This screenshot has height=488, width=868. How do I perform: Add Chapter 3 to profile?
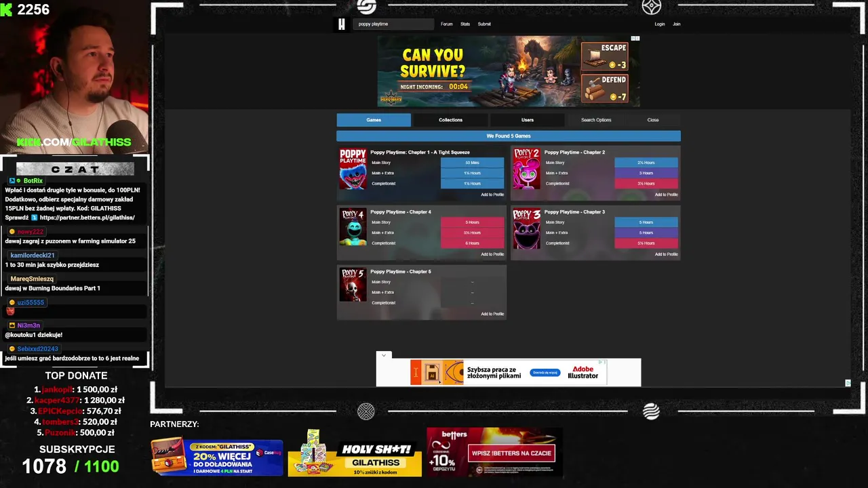[666, 254]
